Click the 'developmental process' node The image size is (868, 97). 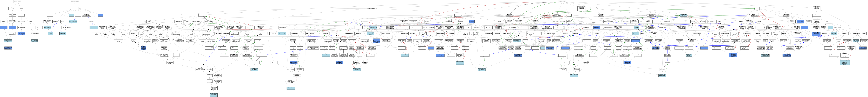coord(594,8)
